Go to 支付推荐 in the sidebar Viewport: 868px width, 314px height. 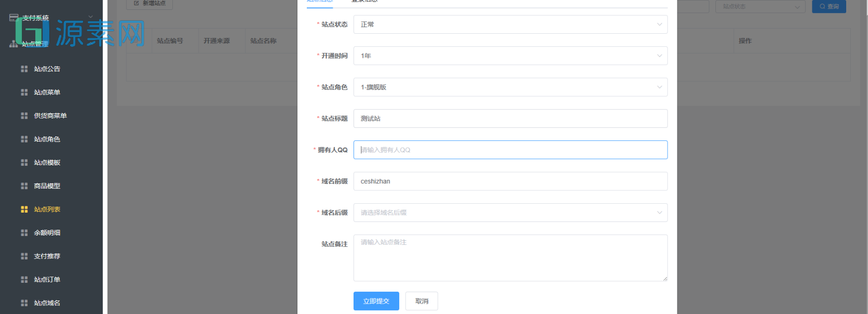point(47,256)
